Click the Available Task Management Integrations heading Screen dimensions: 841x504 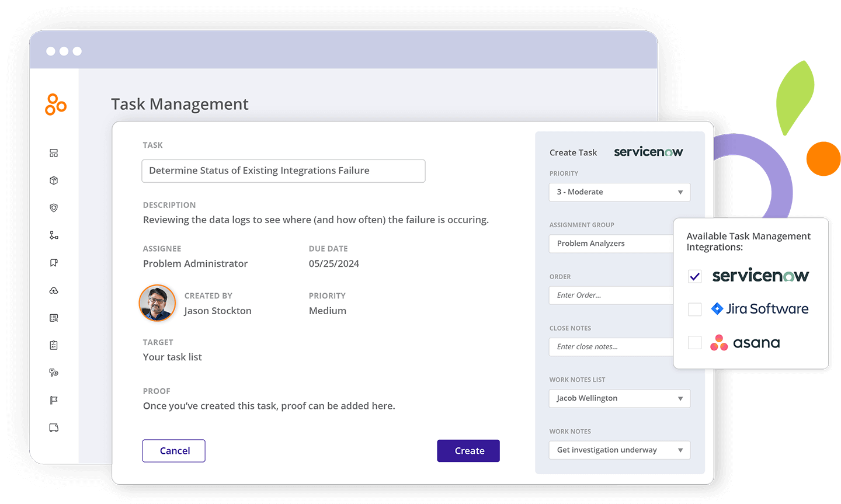[x=748, y=242]
